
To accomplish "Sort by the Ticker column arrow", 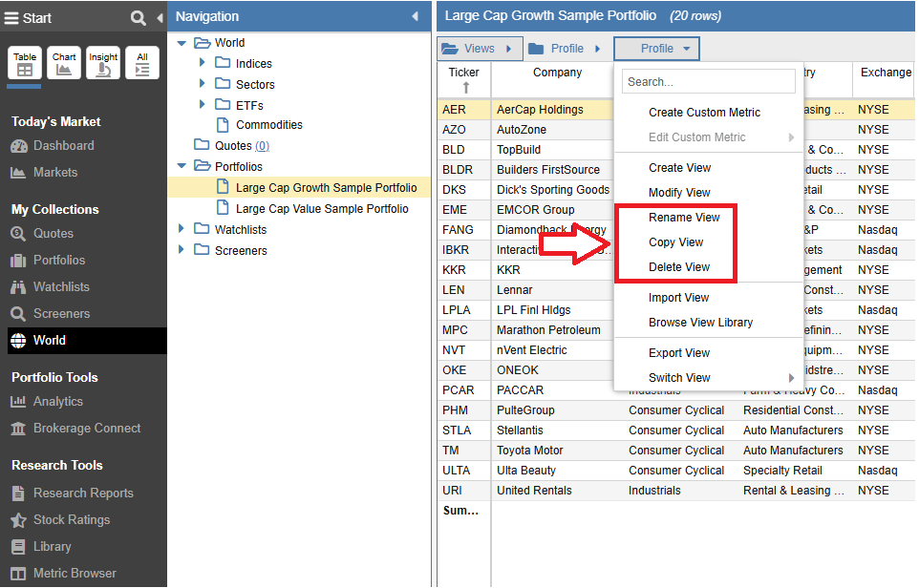I will (x=466, y=88).
